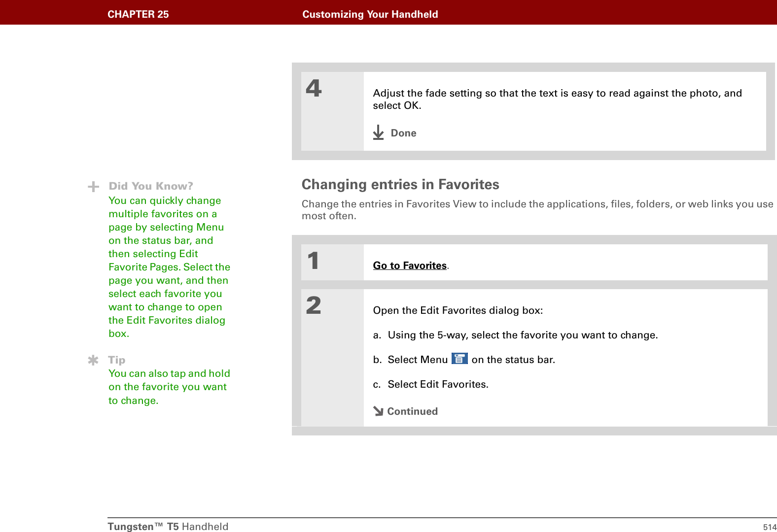Click the Done down-arrow icon

[378, 133]
